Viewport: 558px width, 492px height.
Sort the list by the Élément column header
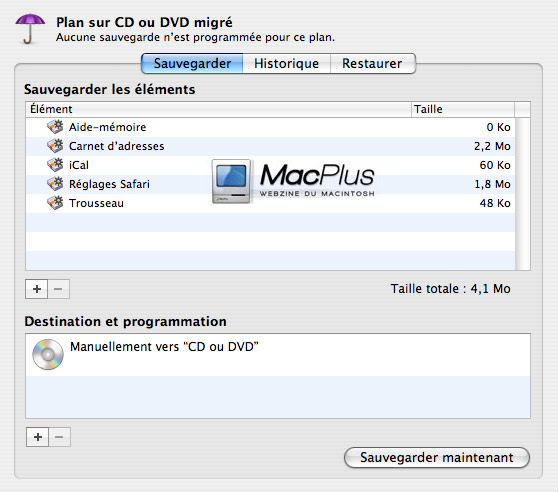pos(219,109)
